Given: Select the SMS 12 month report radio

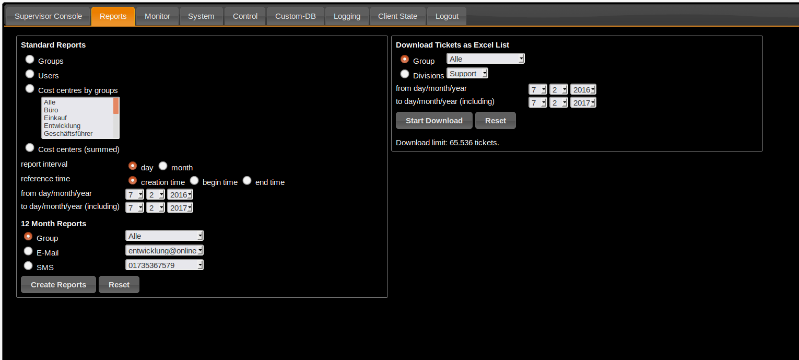Looking at the screenshot, I should click(28, 266).
